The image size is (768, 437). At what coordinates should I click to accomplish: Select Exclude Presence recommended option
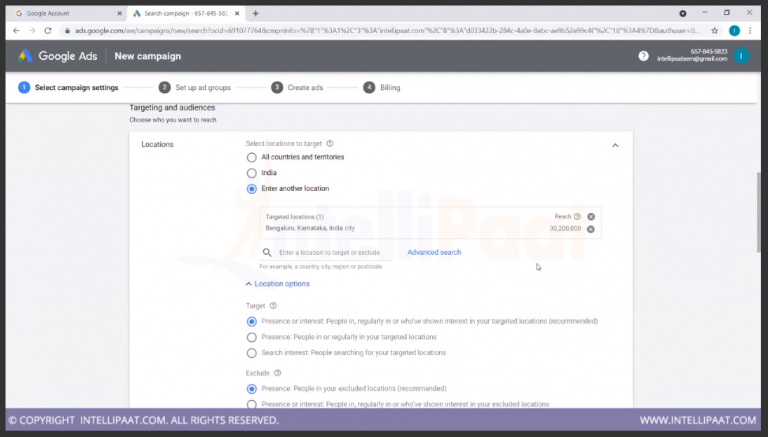pyautogui.click(x=252, y=388)
